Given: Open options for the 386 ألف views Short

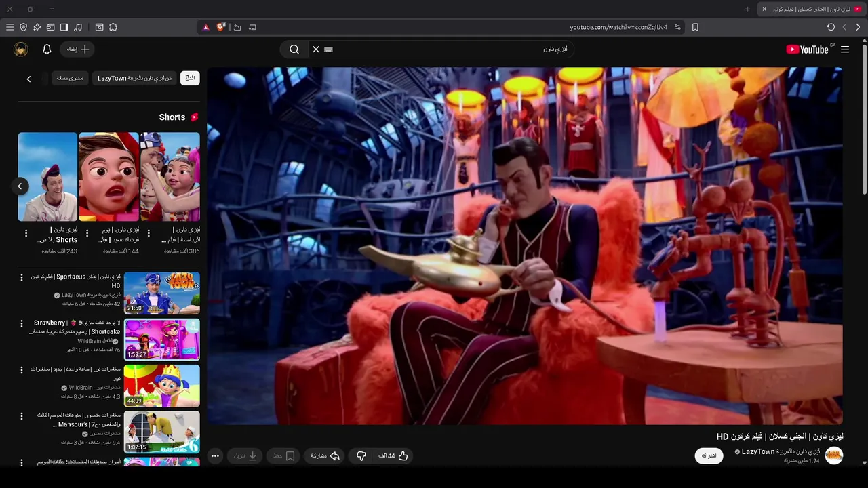Looking at the screenshot, I should click(x=149, y=233).
